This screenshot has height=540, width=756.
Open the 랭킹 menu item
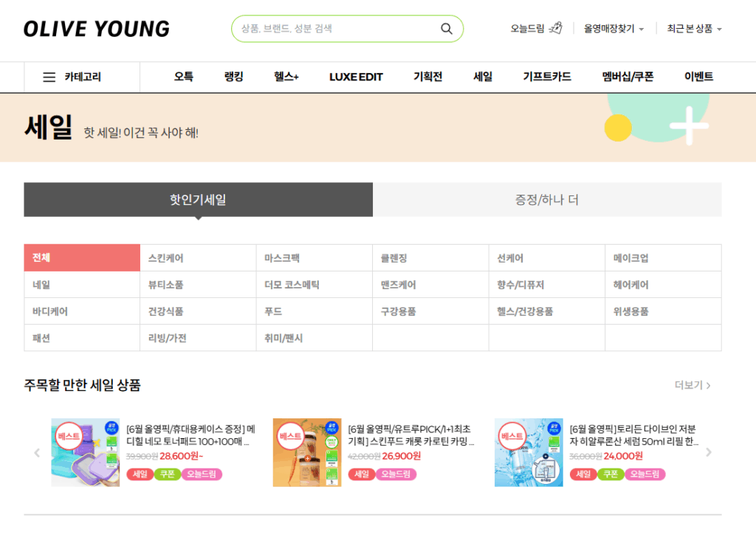(x=233, y=77)
